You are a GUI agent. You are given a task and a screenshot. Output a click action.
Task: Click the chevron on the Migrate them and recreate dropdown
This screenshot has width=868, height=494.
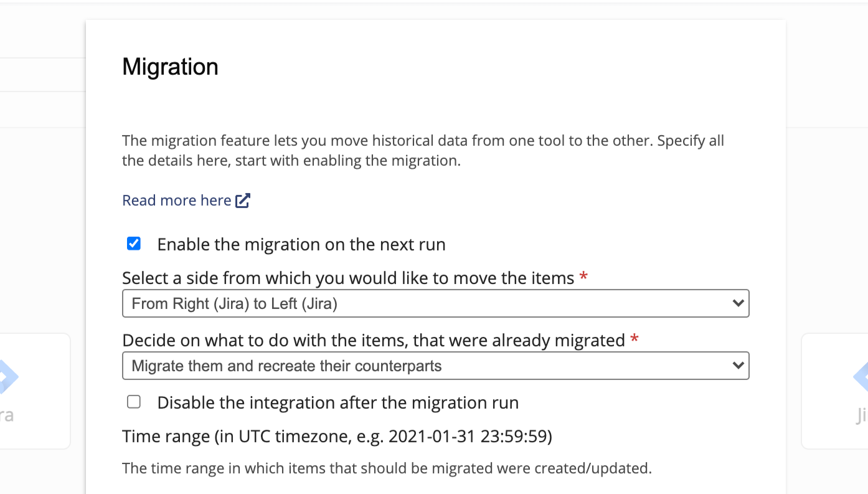point(738,366)
